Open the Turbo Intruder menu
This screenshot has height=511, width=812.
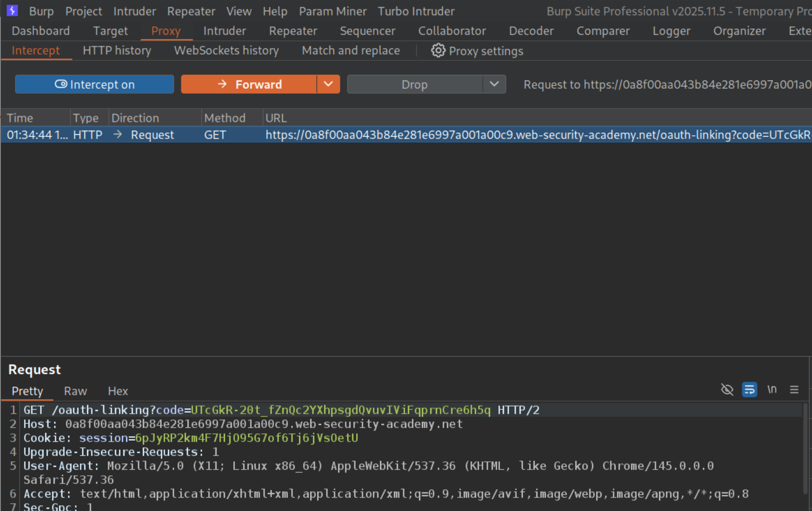tap(416, 11)
